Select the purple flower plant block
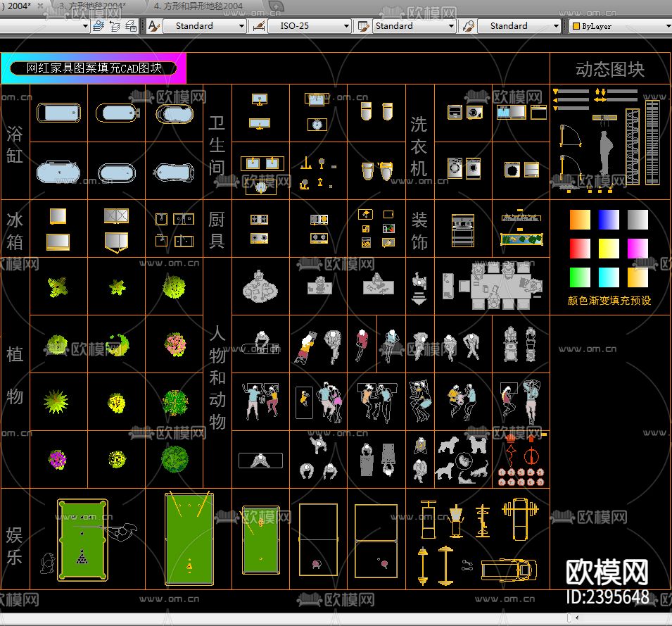The height and width of the screenshot is (626, 672). (58, 460)
